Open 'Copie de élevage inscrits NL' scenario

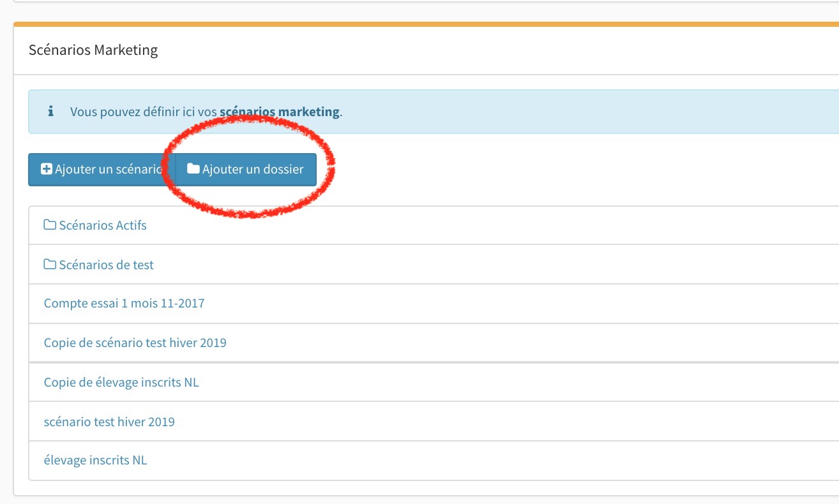click(121, 383)
